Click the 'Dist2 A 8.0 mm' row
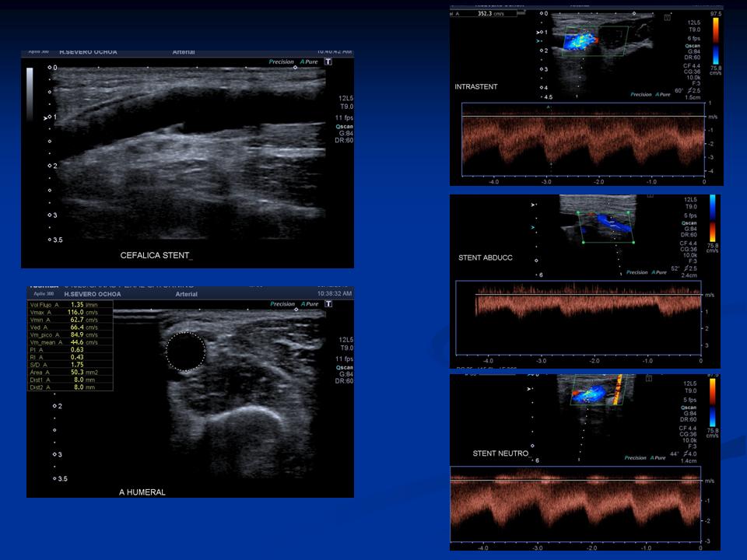This screenshot has width=747, height=560. pyautogui.click(x=70, y=387)
